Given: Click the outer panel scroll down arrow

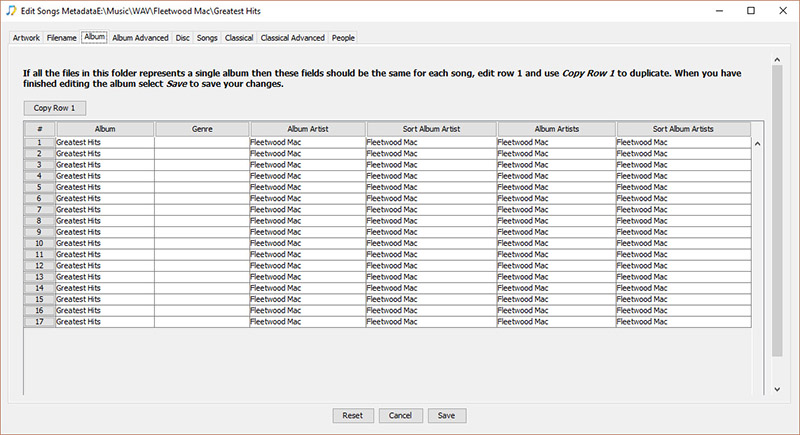Looking at the screenshot, I should click(777, 389).
